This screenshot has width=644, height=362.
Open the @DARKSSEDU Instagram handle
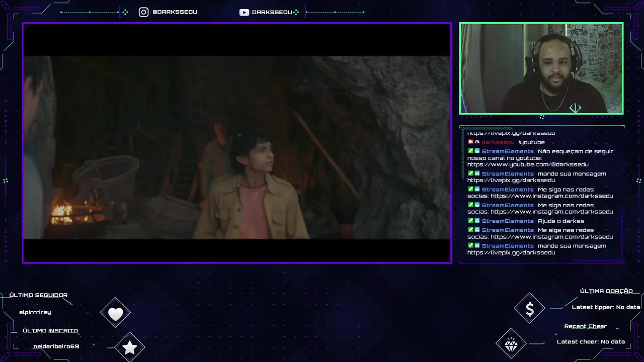click(x=175, y=12)
